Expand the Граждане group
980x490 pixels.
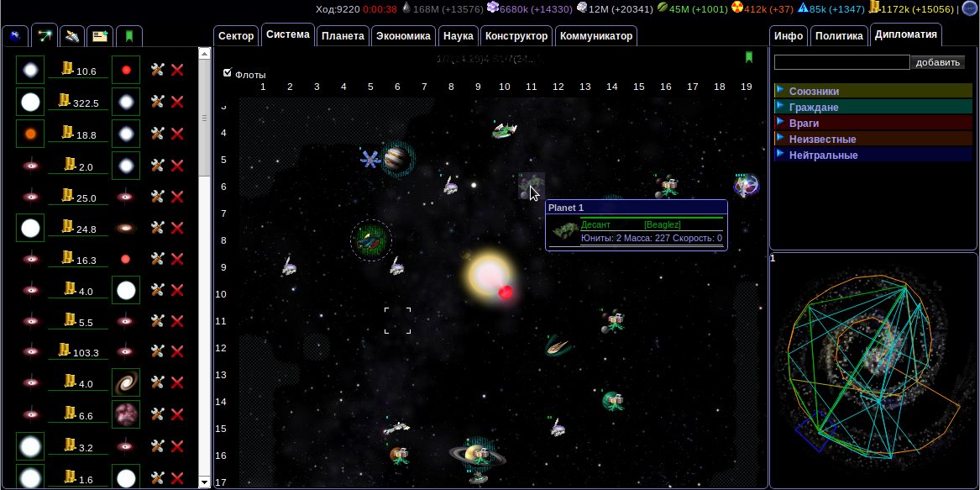pyautogui.click(x=779, y=107)
